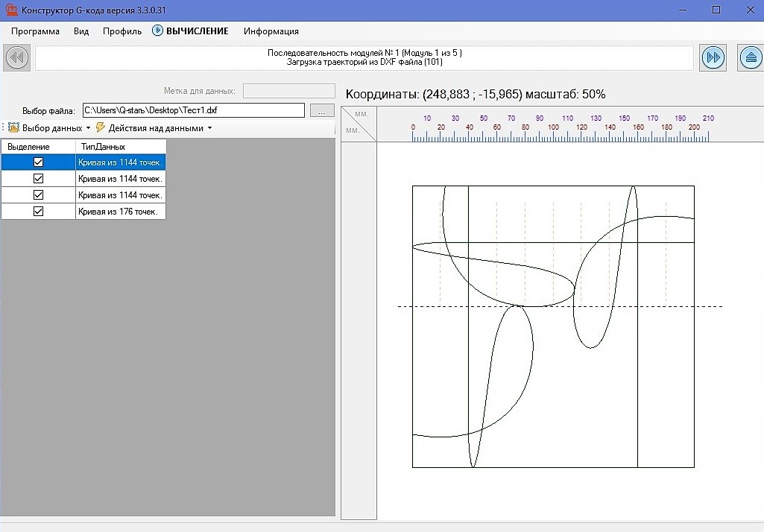This screenshot has height=532, width=764.
Task: Expand the Действия над данными dropdown arrow
Action: [x=209, y=128]
